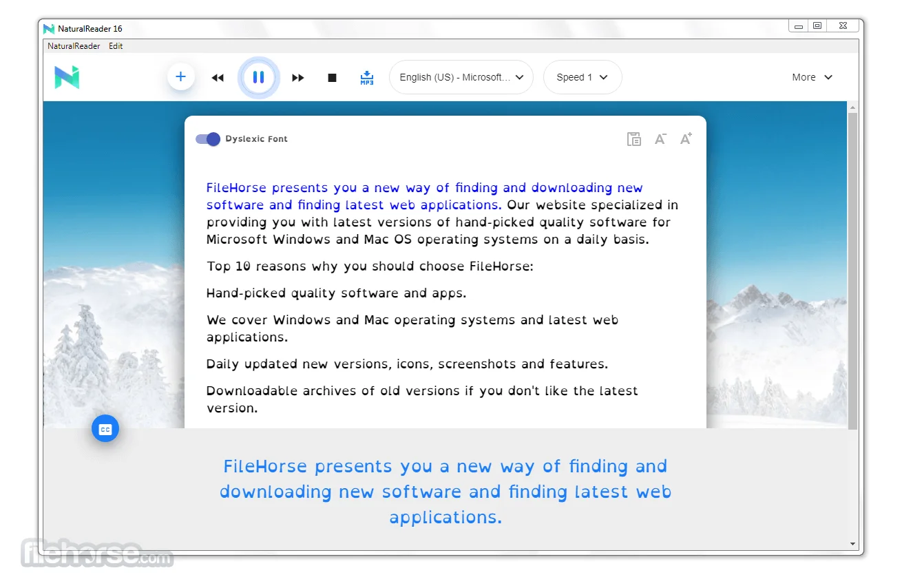Skip forward to the next sentence
The width and height of the screenshot is (902, 588).
tap(297, 78)
